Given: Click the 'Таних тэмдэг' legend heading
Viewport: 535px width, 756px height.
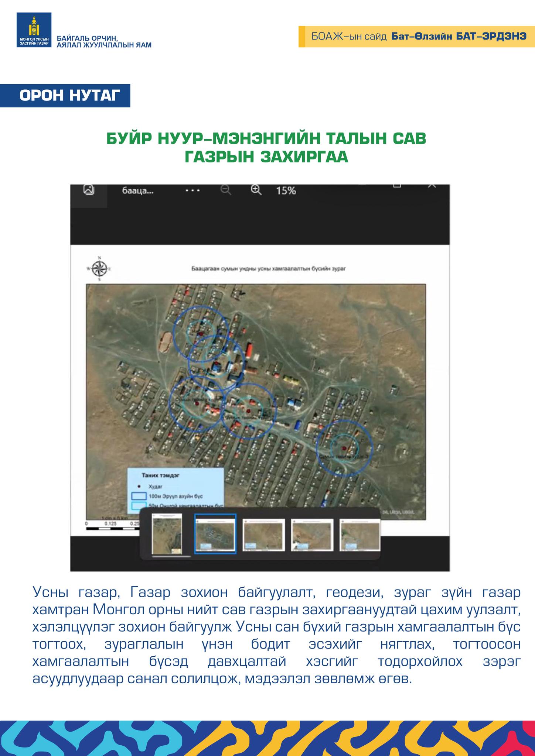Looking at the screenshot, I should click(x=161, y=476).
